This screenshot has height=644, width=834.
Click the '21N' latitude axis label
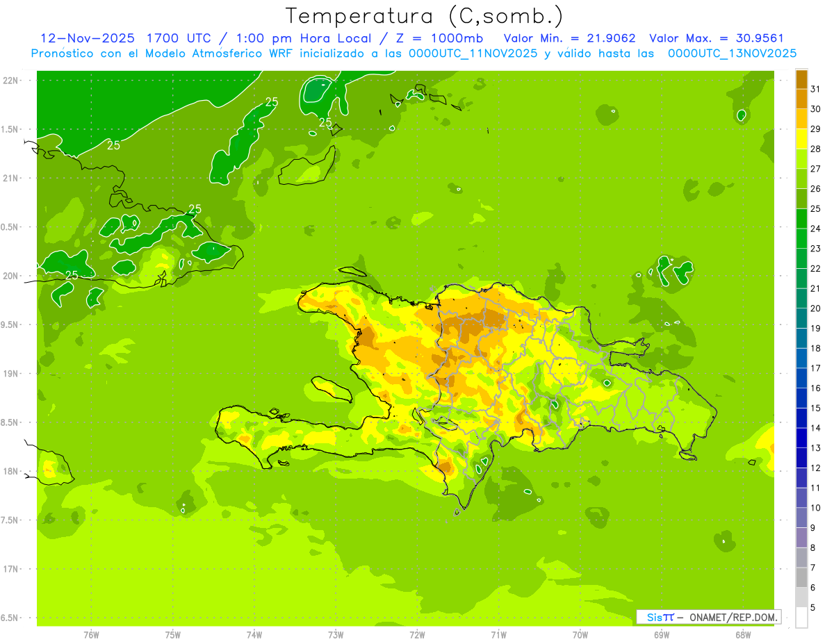coord(12,178)
